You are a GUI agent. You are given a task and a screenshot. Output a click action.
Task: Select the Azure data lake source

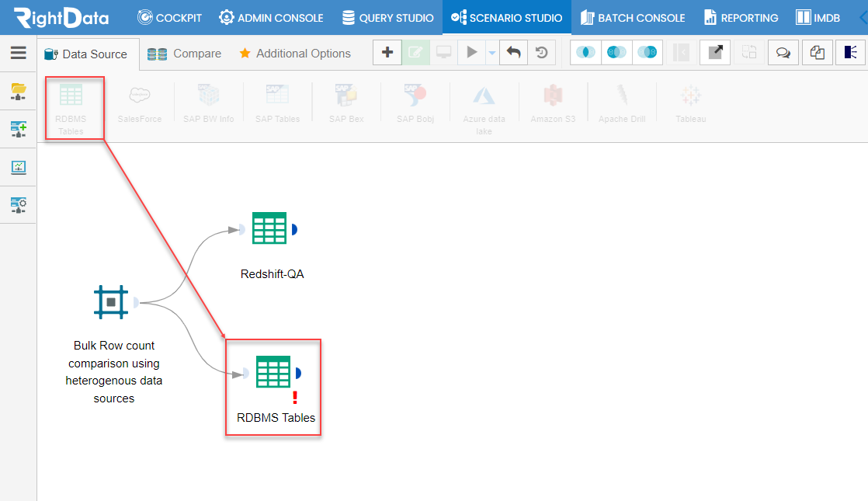pyautogui.click(x=484, y=110)
